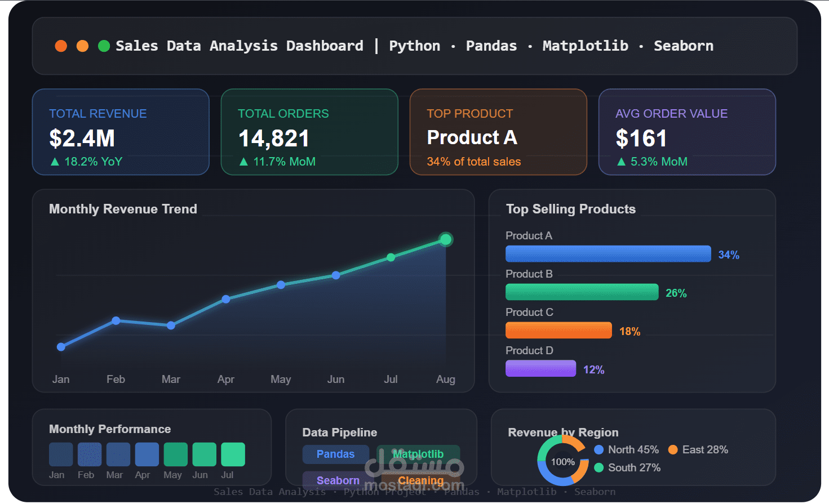The width and height of the screenshot is (829, 504).
Task: Click the Sales Data Analysis Dashboard title
Action: point(240,46)
